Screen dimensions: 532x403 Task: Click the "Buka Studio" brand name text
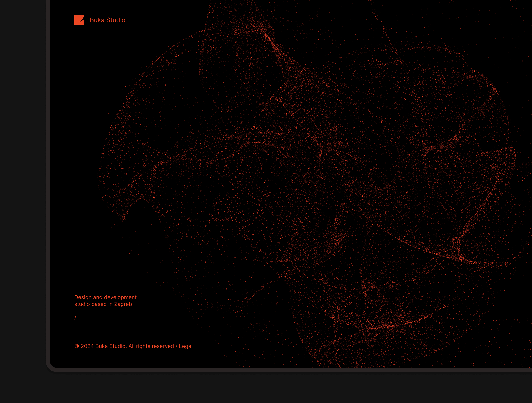tap(107, 20)
